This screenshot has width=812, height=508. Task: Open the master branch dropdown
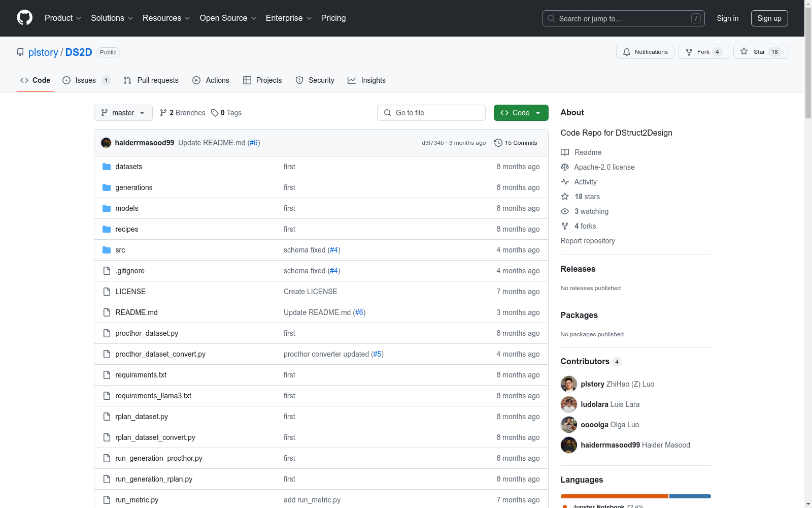123,113
